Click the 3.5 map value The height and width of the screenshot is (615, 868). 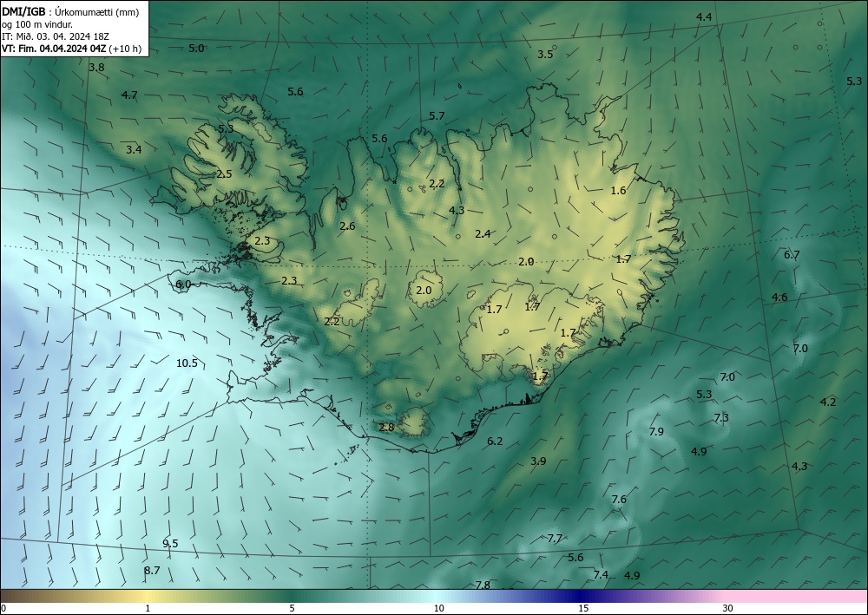(x=545, y=54)
